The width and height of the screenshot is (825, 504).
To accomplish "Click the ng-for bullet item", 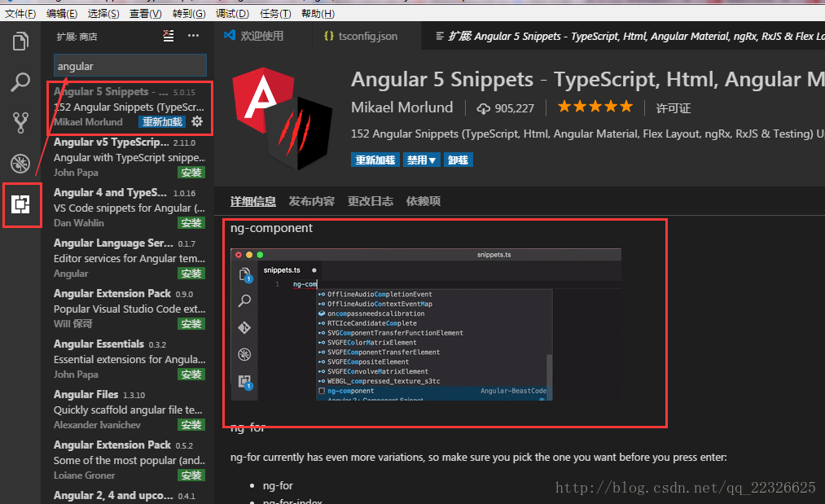I will click(x=278, y=485).
